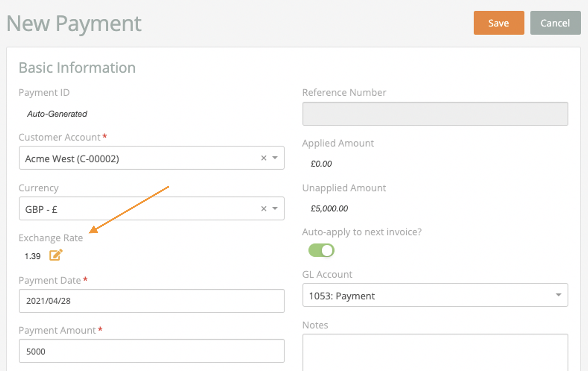Screen dimensions: 588x371
Task: Clear the Customer Account selection
Action: pyautogui.click(x=263, y=158)
